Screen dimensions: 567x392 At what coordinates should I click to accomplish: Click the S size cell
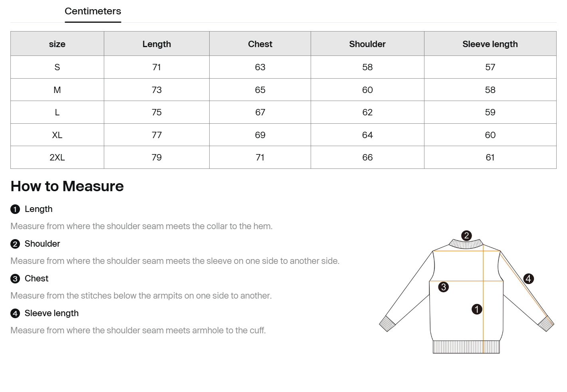click(57, 67)
